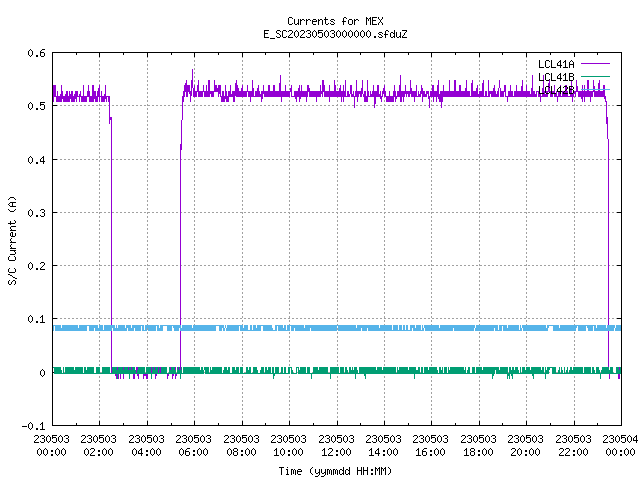Click the y-axis label 'S/C Current (A)'
This screenshot has height=480, width=640.
coord(13,240)
